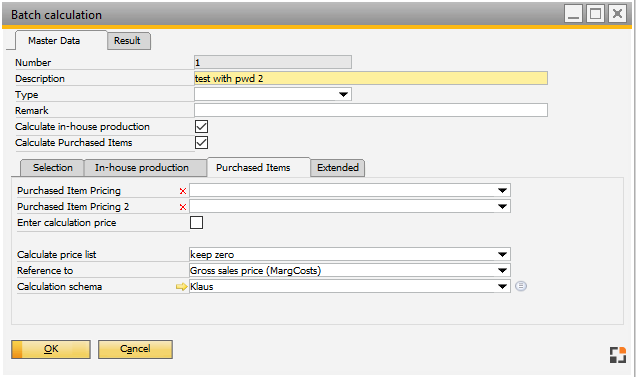
Task: Click the Cancel button
Action: [x=135, y=349]
